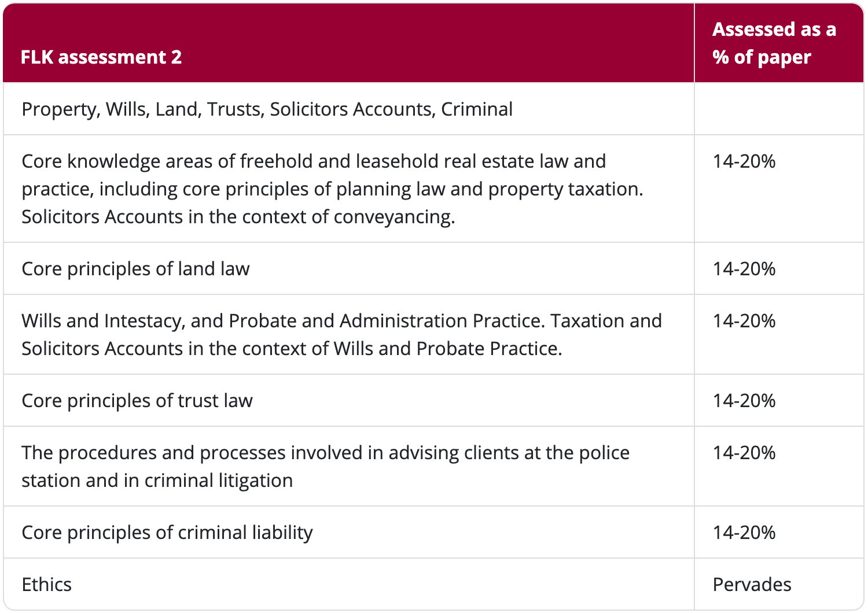Click the "Pervades" cell for Ethics
Screen dimensions: 868x613
pyautogui.click(x=752, y=585)
